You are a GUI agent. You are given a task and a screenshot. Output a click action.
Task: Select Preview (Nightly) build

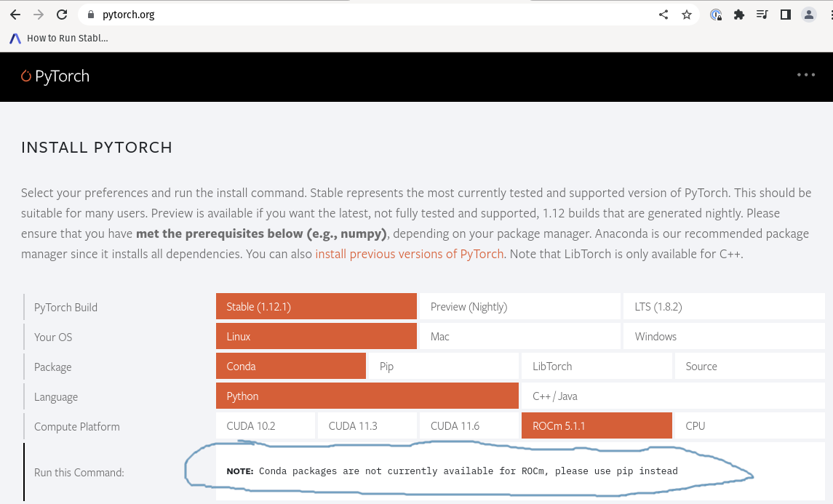pyautogui.click(x=519, y=306)
